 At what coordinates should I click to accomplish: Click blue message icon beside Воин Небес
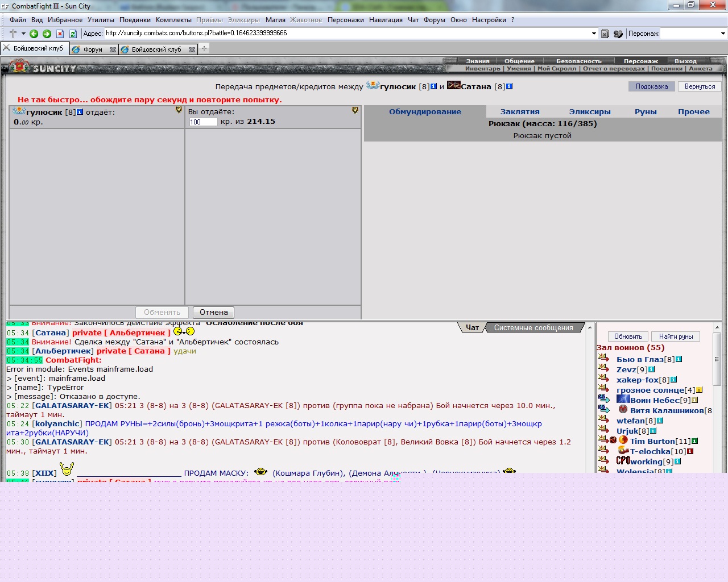coord(603,399)
